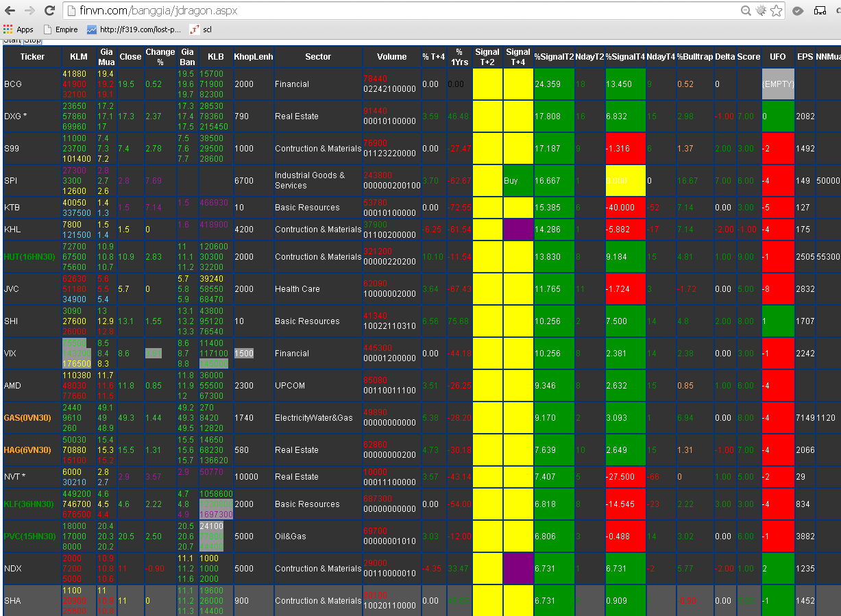This screenshot has width=841, height=616.
Task: Click the Change % column header
Action: click(160, 57)
